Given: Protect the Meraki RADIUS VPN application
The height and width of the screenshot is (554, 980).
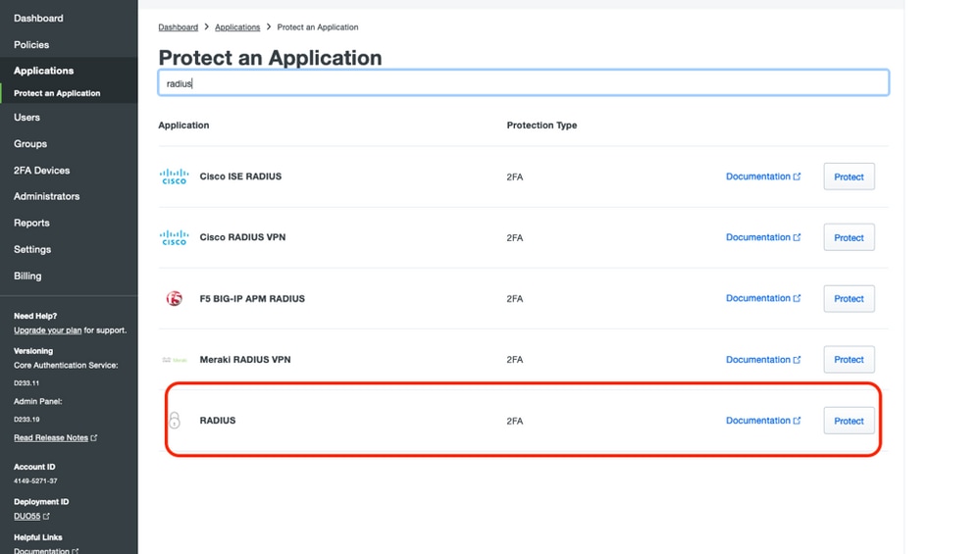Looking at the screenshot, I should click(849, 360).
